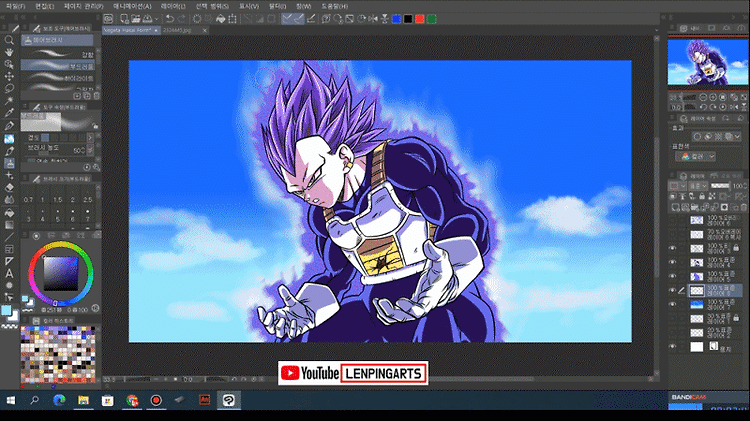This screenshot has height=421, width=750.
Task: Select the Eyedropper tool
Action: point(9,113)
